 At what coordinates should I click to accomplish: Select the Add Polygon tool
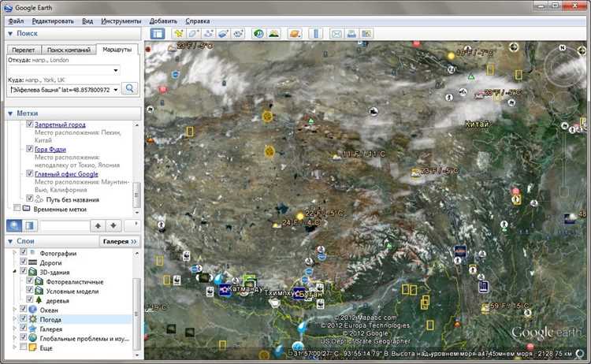[x=194, y=34]
